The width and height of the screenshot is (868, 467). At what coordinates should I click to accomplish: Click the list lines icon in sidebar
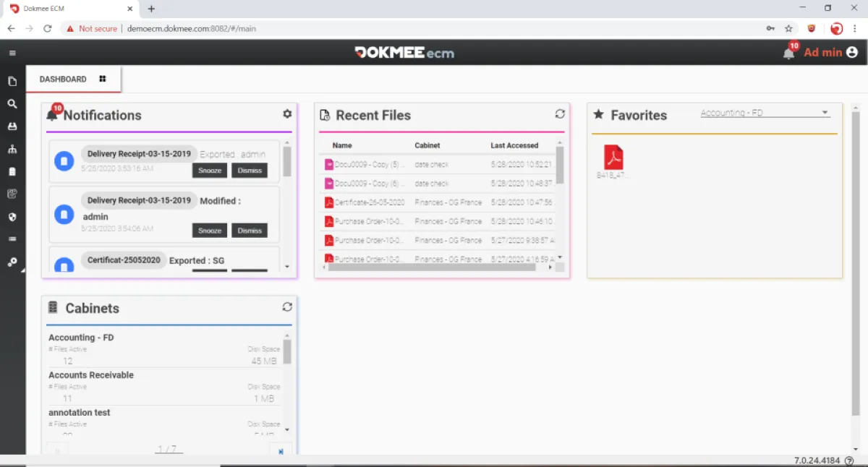[x=12, y=239]
